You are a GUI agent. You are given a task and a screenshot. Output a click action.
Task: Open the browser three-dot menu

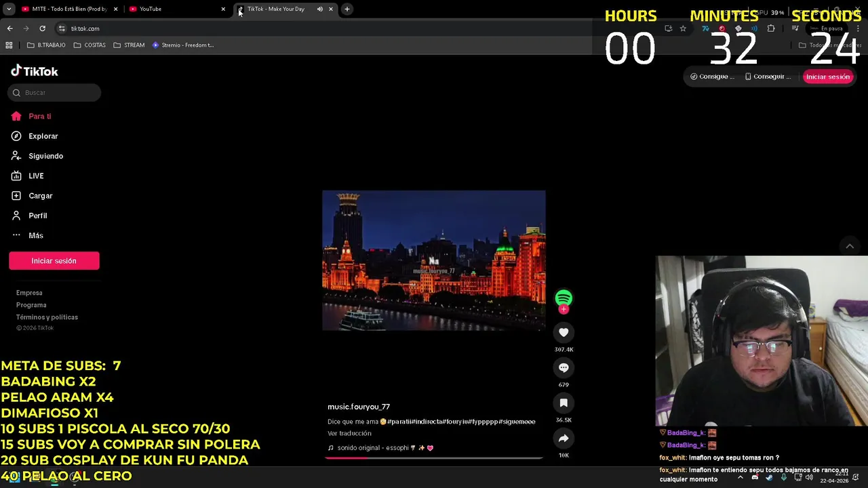click(x=859, y=28)
